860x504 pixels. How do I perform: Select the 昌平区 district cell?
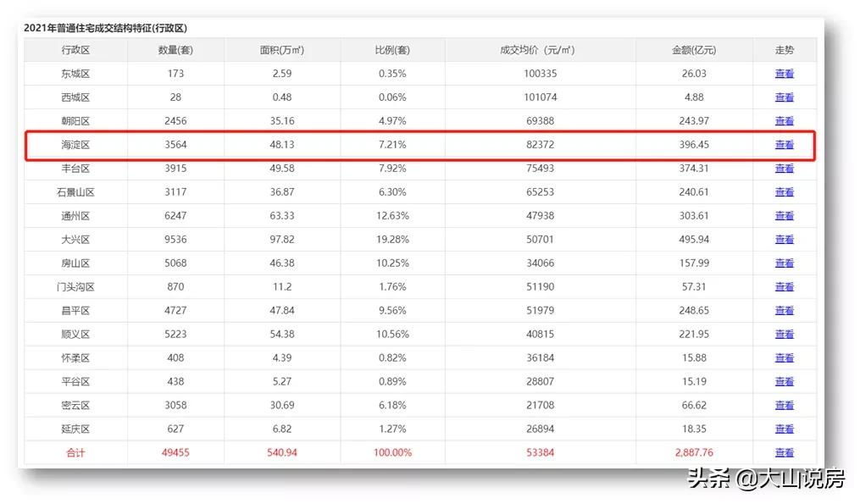(75, 310)
